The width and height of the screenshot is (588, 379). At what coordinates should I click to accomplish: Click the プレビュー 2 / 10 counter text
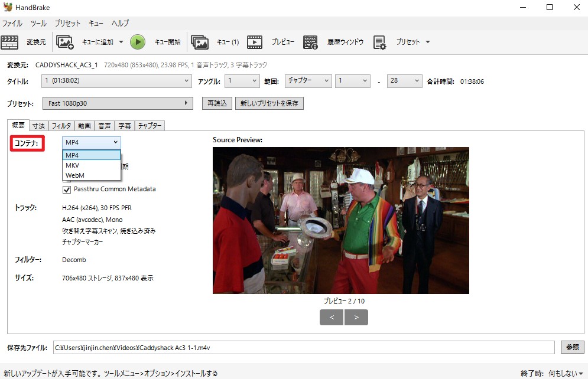344,301
